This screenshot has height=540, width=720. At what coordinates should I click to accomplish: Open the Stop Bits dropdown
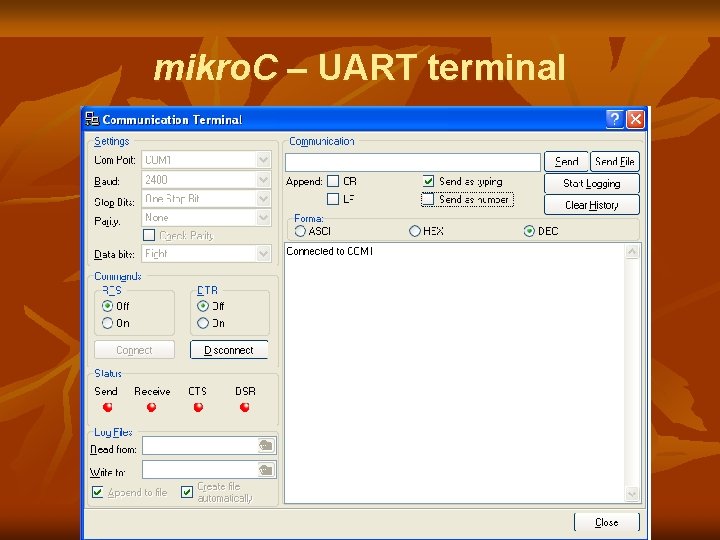[263, 199]
